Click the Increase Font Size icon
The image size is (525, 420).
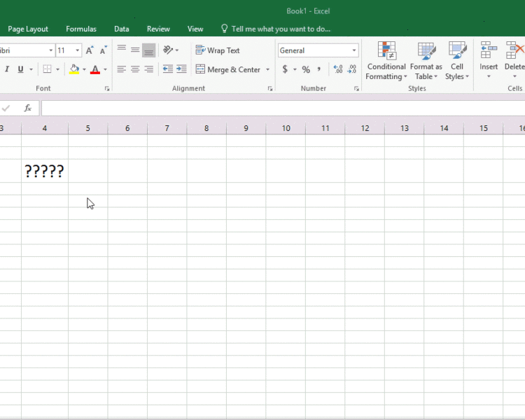tap(90, 50)
